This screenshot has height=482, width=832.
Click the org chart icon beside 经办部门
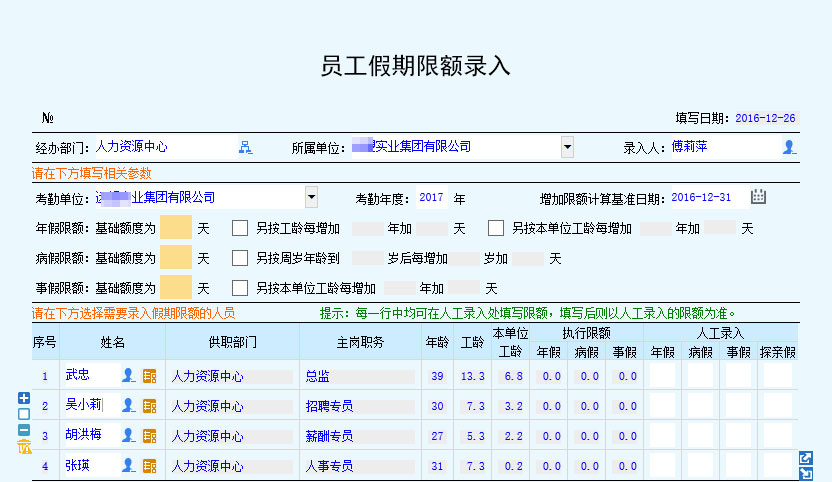tap(245, 147)
